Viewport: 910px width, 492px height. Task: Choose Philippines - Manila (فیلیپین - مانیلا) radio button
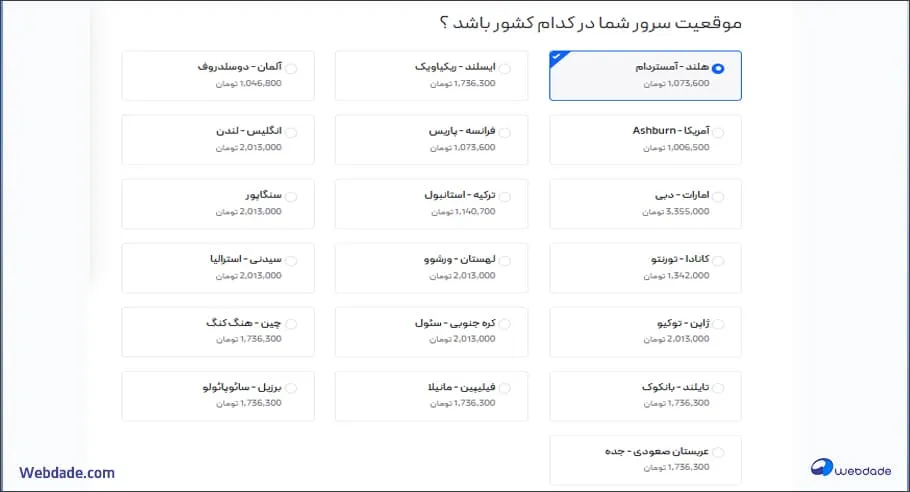coord(505,388)
